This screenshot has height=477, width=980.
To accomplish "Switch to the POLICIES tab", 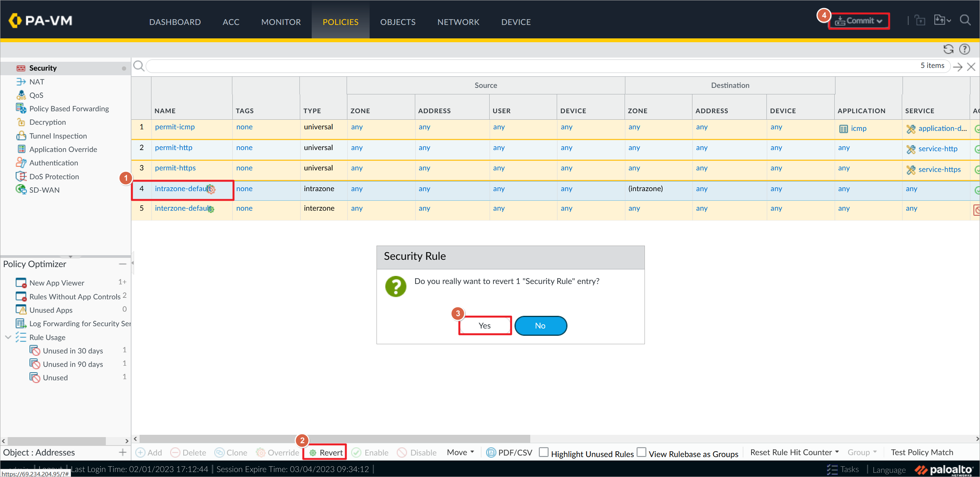I will (x=340, y=22).
